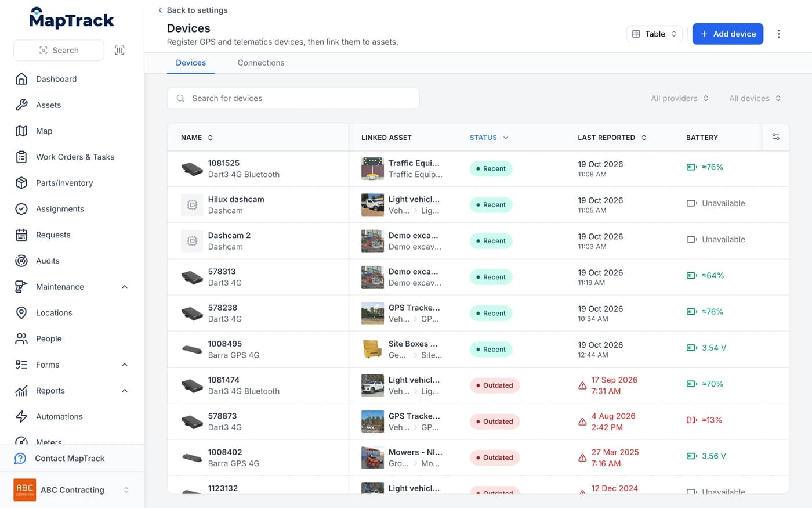Click Contact MapTrack help icon

coord(20,458)
